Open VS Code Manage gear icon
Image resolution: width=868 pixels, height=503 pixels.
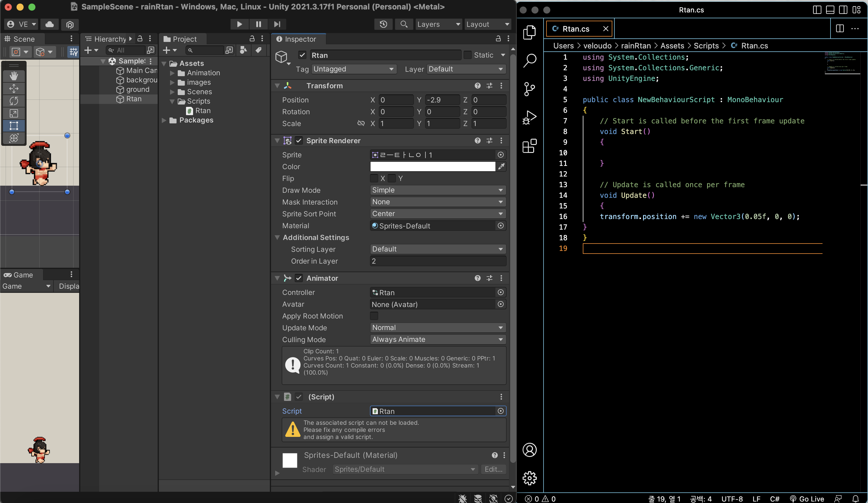click(x=529, y=478)
